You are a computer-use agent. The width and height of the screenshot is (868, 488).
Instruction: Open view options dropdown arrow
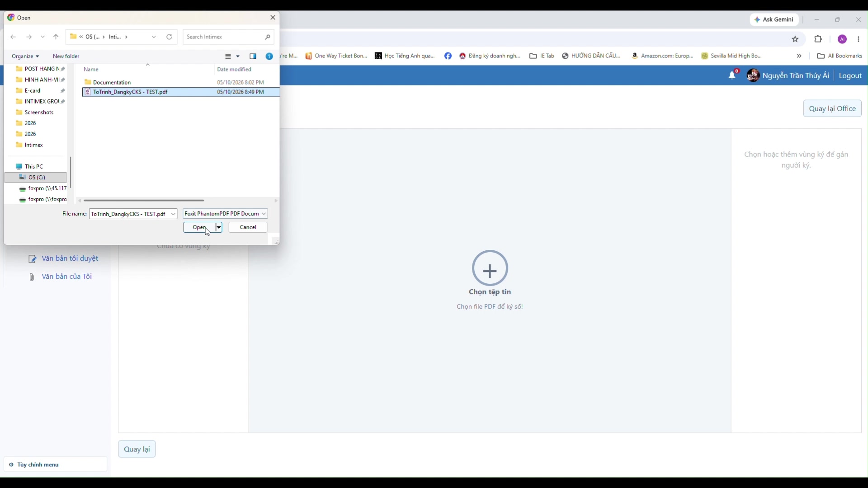238,56
